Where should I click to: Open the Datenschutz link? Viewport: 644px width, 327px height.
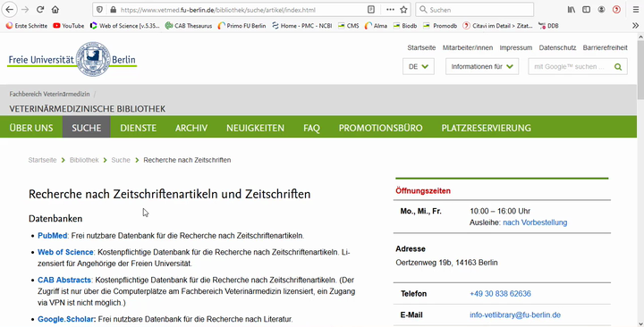point(557,47)
